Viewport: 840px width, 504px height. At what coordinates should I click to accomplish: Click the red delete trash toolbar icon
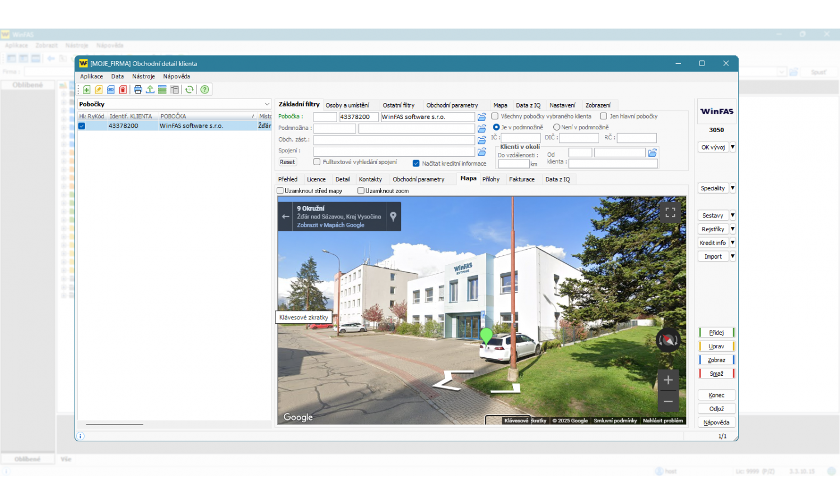pos(123,90)
